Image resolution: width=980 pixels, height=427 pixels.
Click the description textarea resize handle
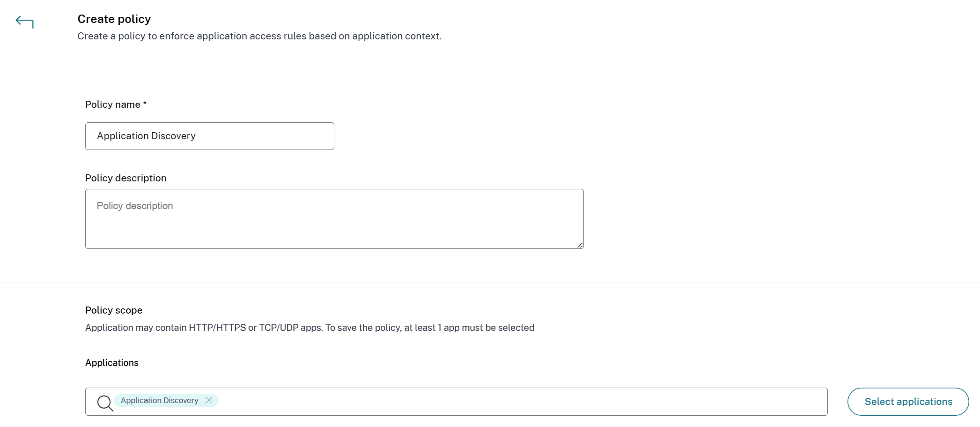tap(580, 245)
